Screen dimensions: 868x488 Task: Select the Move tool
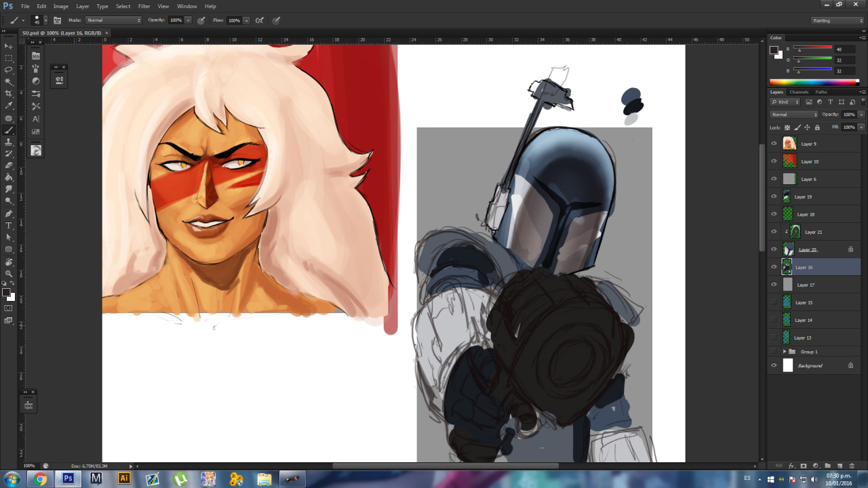point(9,46)
